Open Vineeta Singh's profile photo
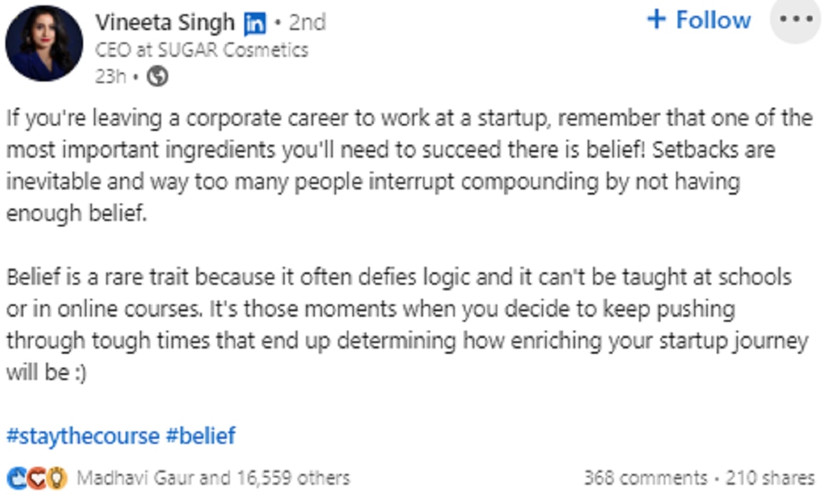Screen dimensions: 823x504 point(44,43)
